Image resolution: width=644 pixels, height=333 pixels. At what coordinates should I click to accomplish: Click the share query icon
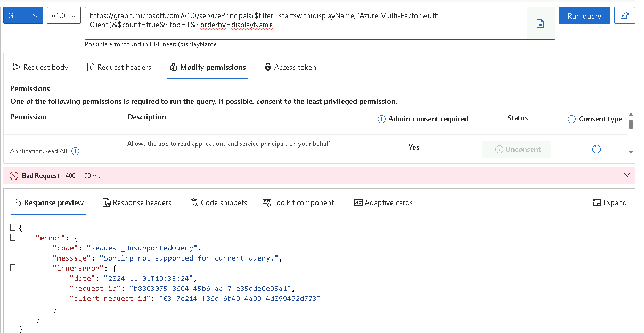click(624, 15)
